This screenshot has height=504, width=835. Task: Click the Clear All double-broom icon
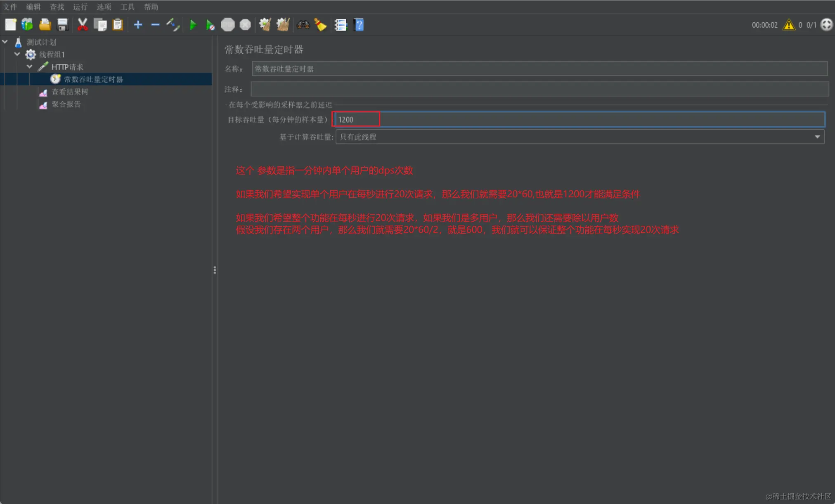tap(283, 25)
